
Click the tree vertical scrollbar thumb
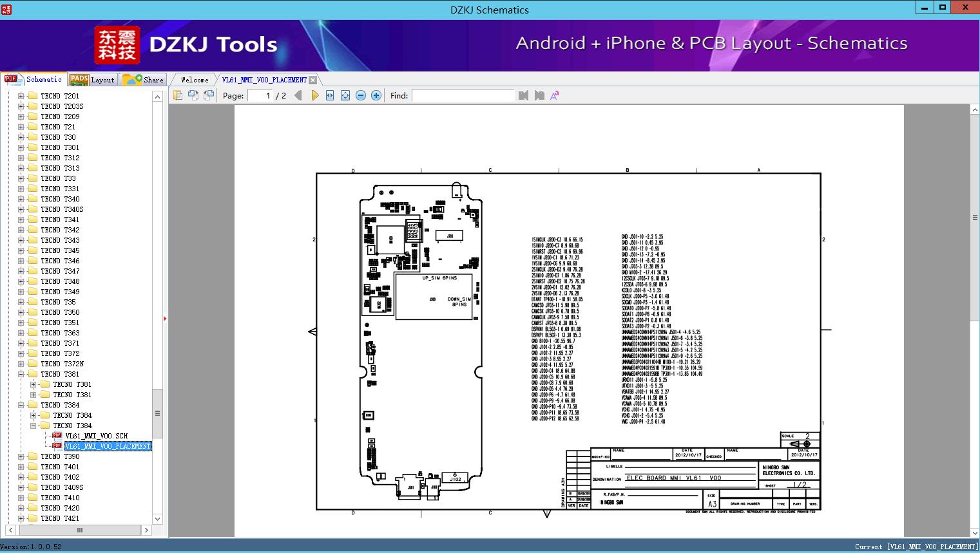[157, 413]
